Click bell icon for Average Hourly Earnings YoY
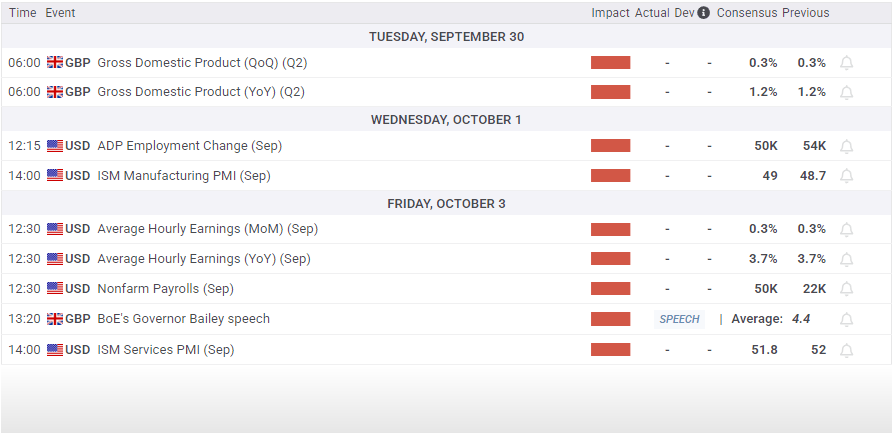 click(846, 259)
